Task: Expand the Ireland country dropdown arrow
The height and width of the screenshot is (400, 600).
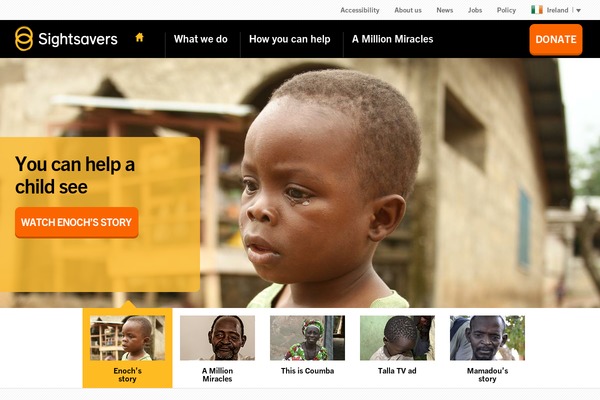Action: pyautogui.click(x=579, y=11)
